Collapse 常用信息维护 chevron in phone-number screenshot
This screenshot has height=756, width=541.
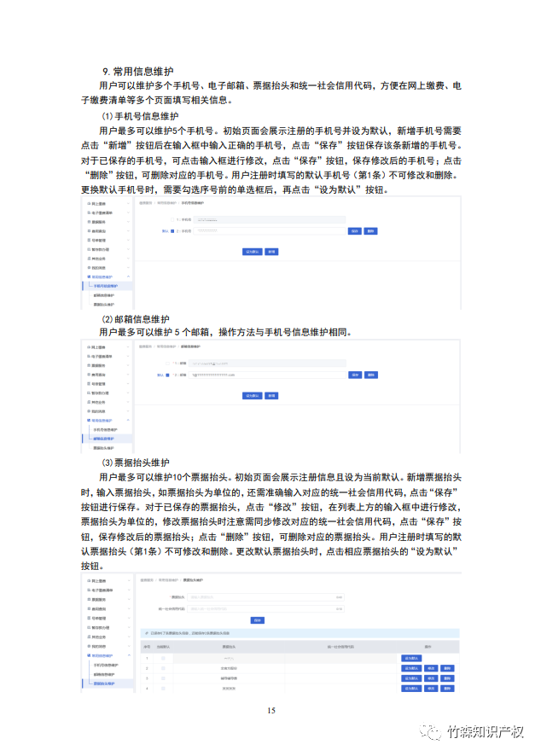[128, 277]
